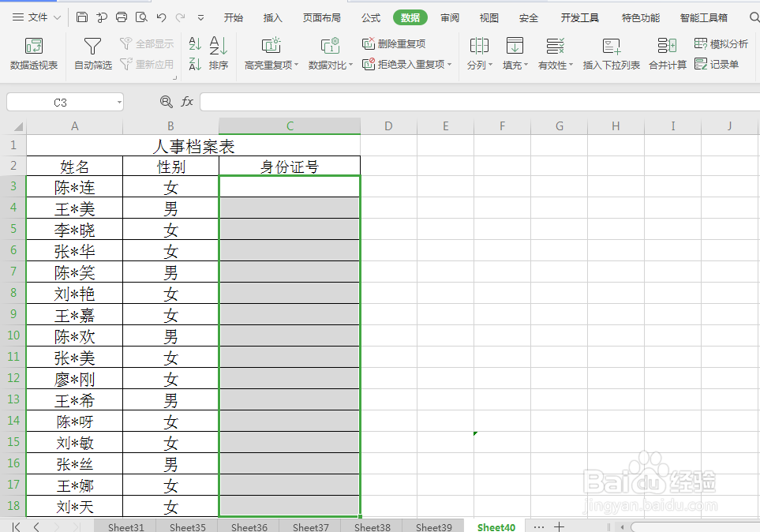
Task: Add a new sheet with the plus button
Action: tap(559, 526)
